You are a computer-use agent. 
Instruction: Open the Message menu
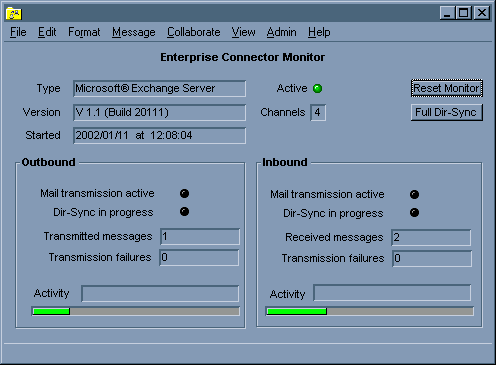point(134,32)
